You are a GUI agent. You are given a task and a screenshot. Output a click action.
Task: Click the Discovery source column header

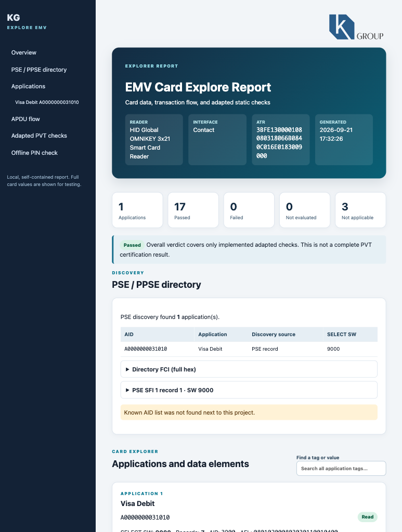click(x=285, y=334)
